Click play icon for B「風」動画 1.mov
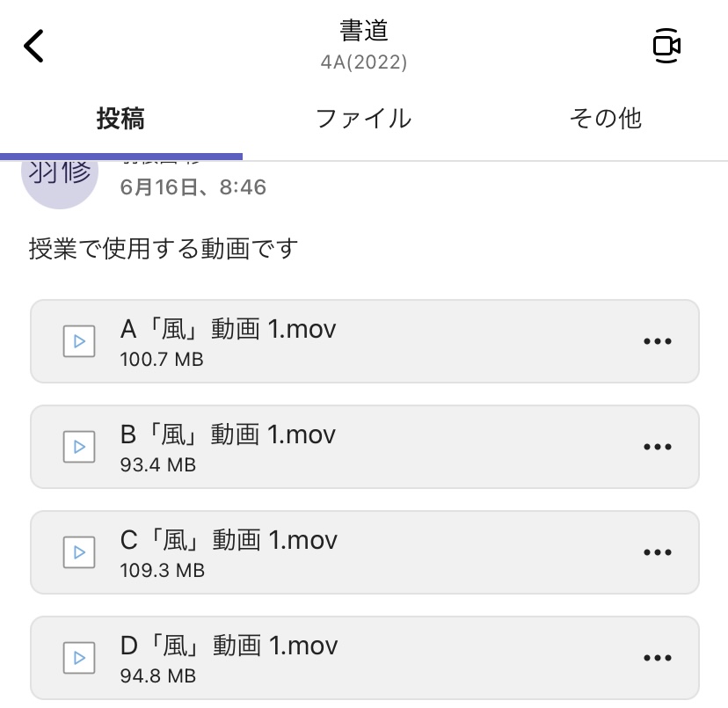 point(79,447)
